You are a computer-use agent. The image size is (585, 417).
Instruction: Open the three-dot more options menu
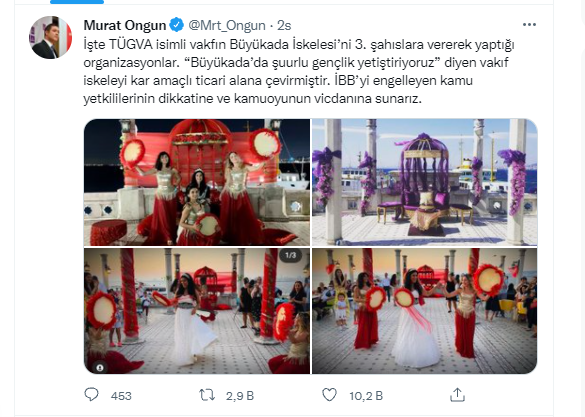(529, 25)
